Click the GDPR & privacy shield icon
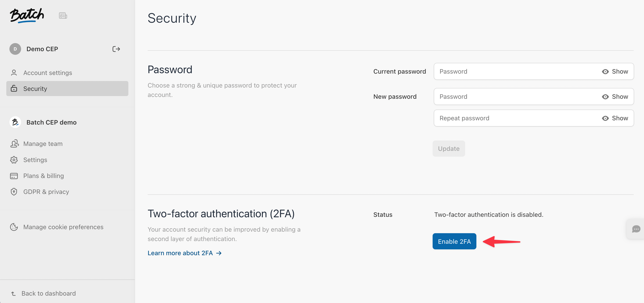Image resolution: width=644 pixels, height=303 pixels. (x=14, y=192)
